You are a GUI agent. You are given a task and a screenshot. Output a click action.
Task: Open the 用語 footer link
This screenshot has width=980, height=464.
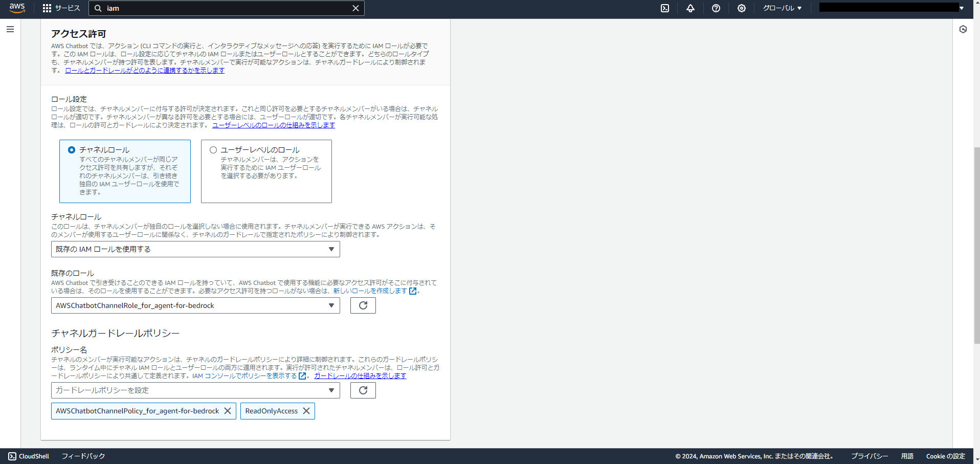[907, 456]
